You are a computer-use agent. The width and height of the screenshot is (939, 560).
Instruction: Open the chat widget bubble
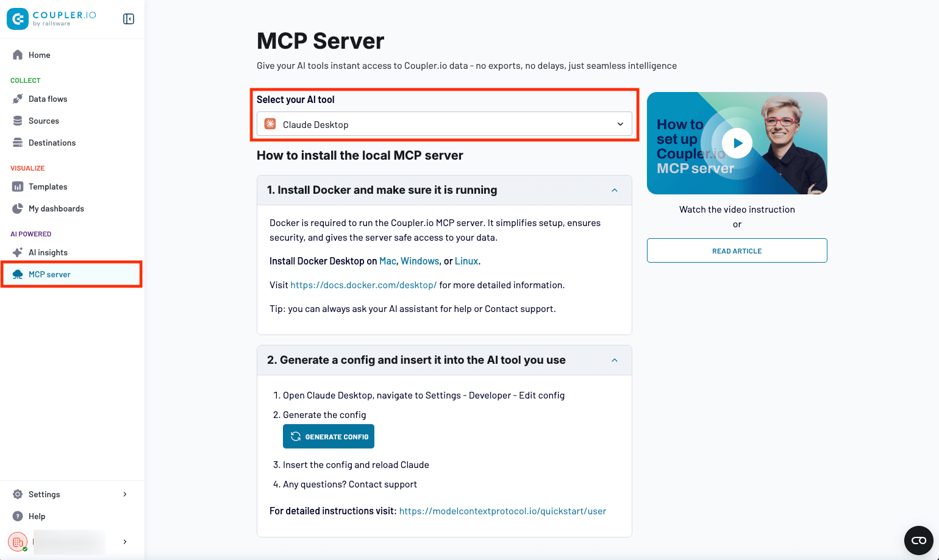[919, 541]
